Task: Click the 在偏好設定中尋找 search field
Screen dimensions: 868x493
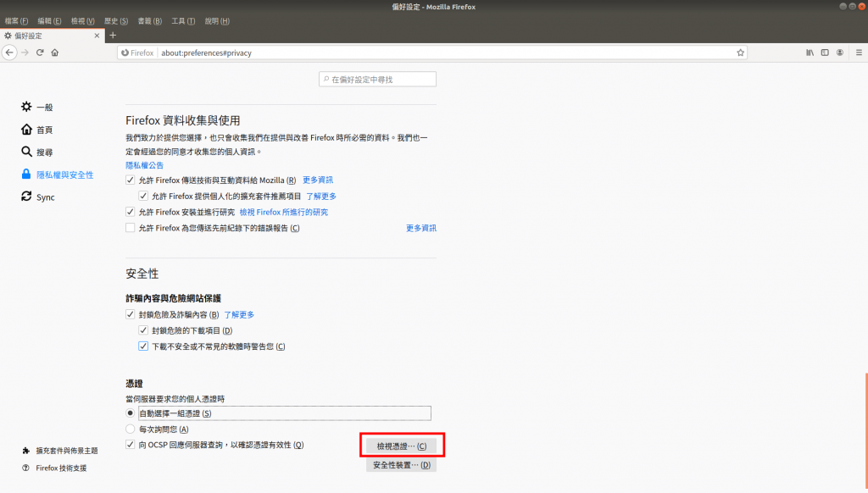Action: (377, 79)
